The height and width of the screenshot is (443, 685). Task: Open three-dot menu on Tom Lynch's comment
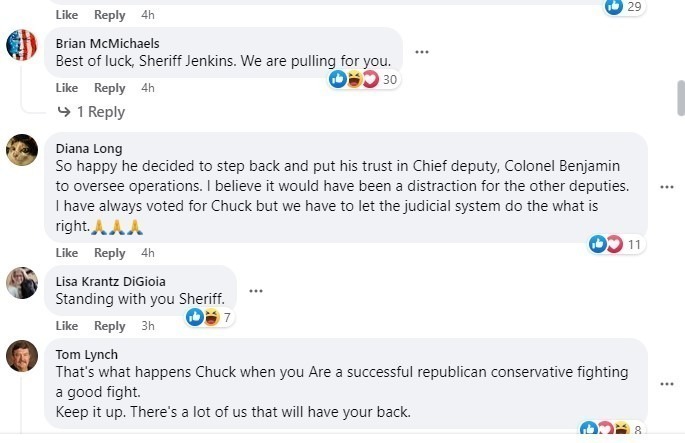667,384
